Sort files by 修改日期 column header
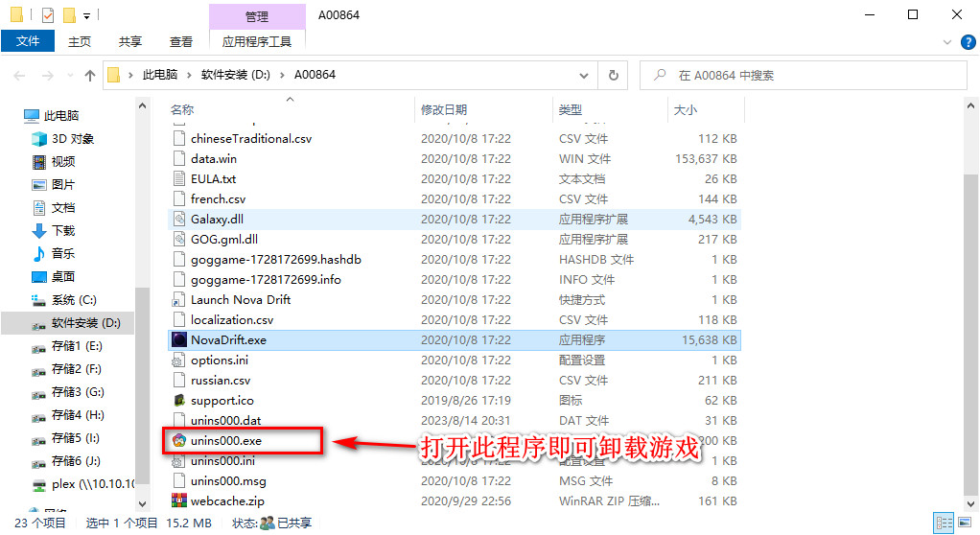The image size is (980, 535). [x=444, y=110]
